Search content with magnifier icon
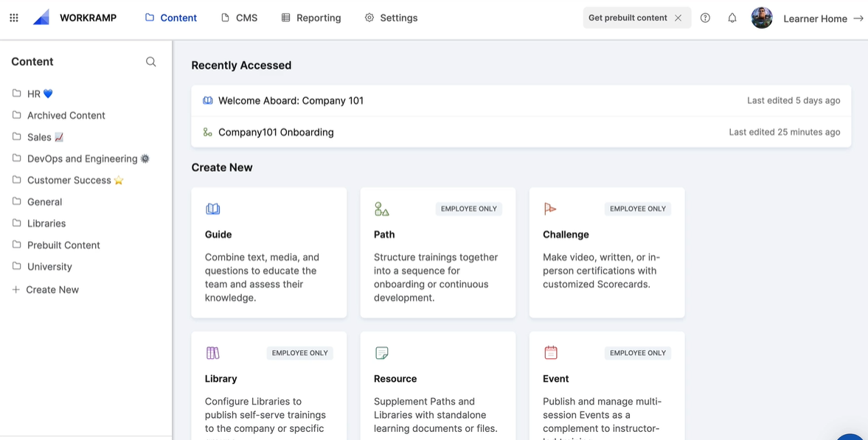Viewport: 868px width, 440px height. (150, 61)
